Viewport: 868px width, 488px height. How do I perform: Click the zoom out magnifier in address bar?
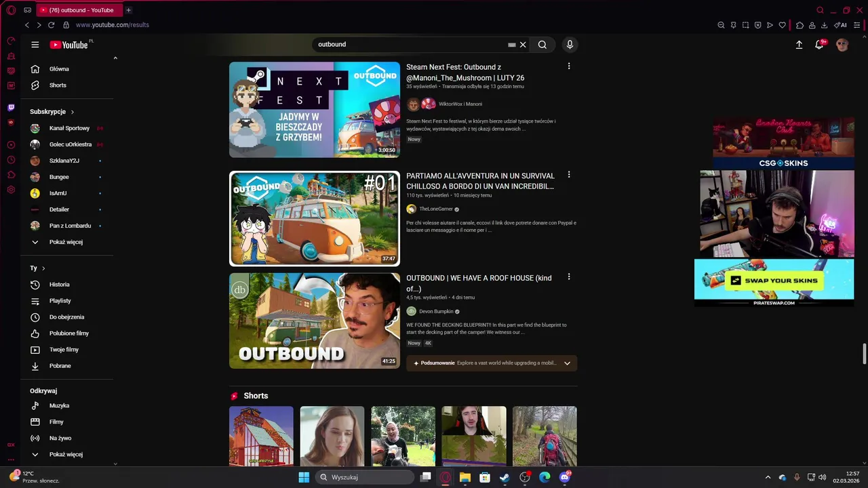(721, 25)
